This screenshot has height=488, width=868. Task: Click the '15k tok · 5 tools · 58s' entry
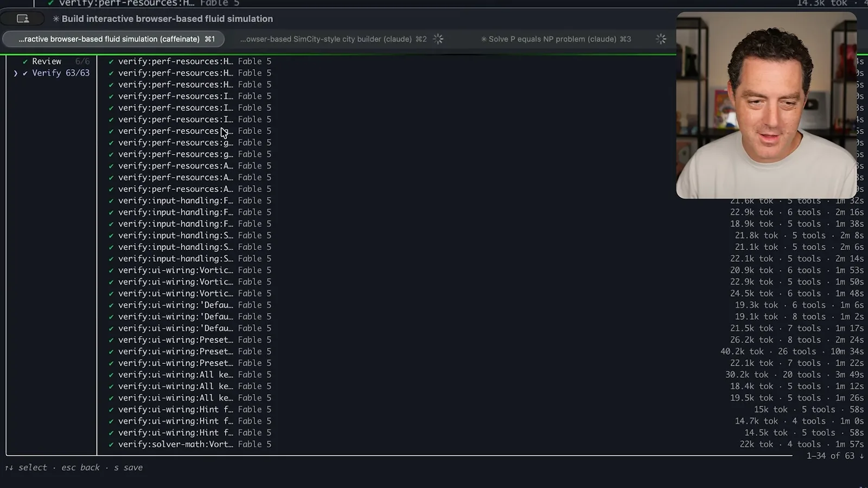tap(809, 409)
